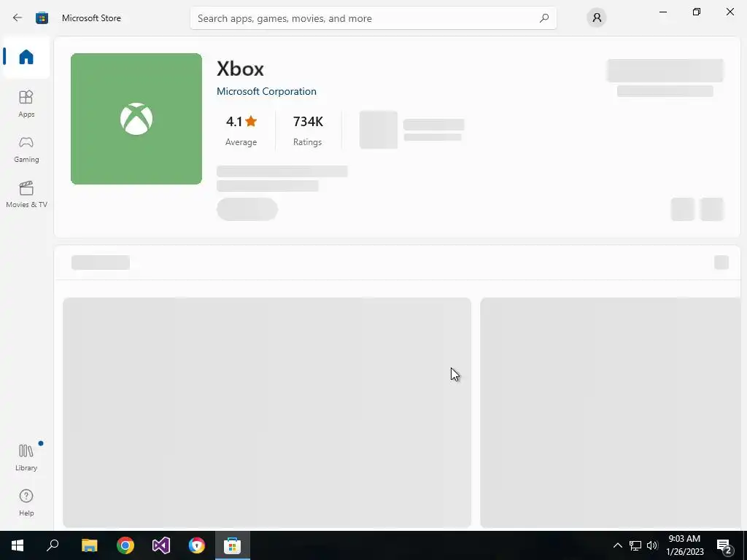Restore down the Microsoft Store window
This screenshot has width=747, height=560.
697,12
